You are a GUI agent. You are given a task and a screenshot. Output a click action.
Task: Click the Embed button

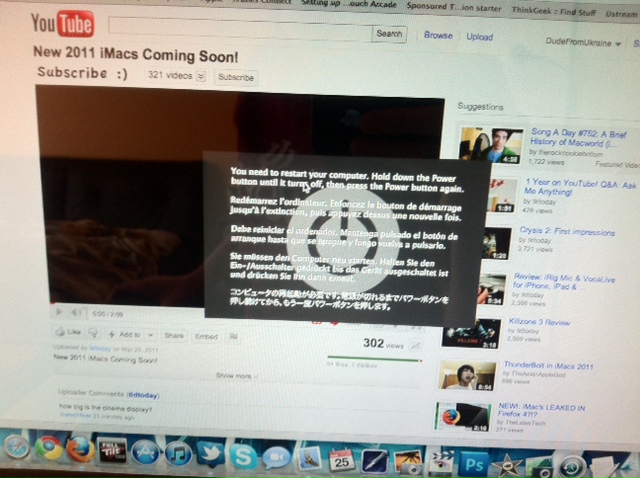tap(206, 336)
